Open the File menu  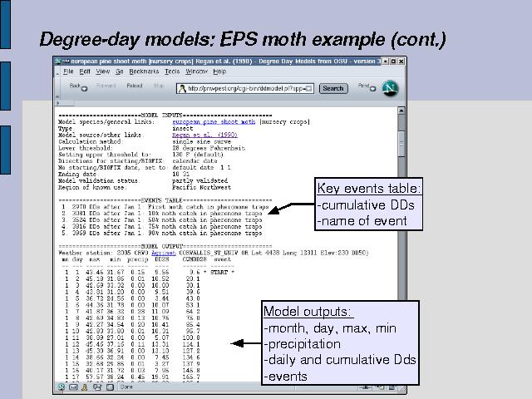pyautogui.click(x=69, y=72)
